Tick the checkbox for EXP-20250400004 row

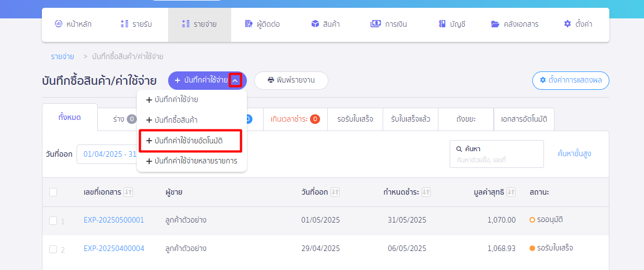pos(53,249)
